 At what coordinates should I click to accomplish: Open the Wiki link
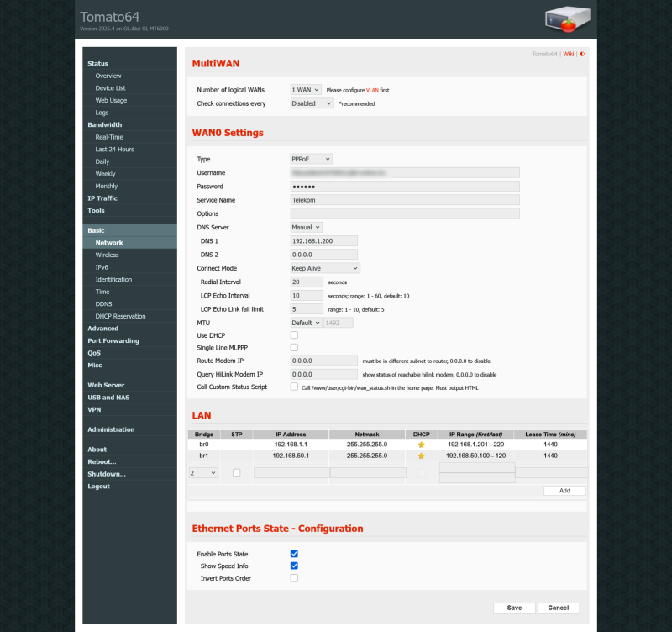(569, 54)
